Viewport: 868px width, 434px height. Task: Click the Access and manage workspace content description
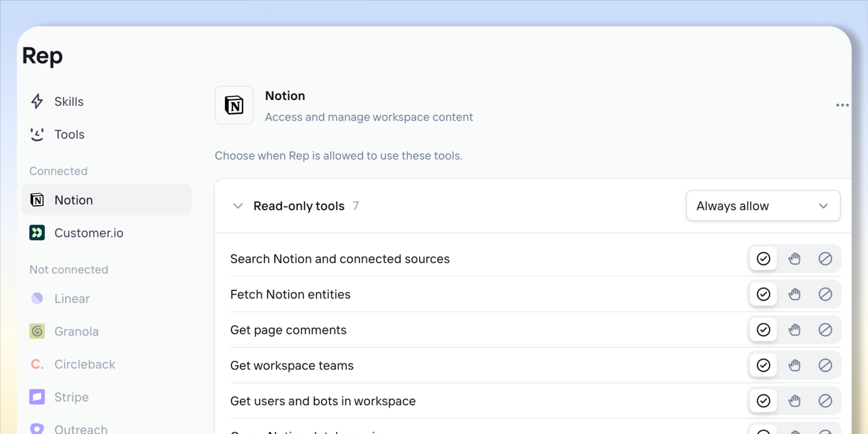tap(369, 117)
